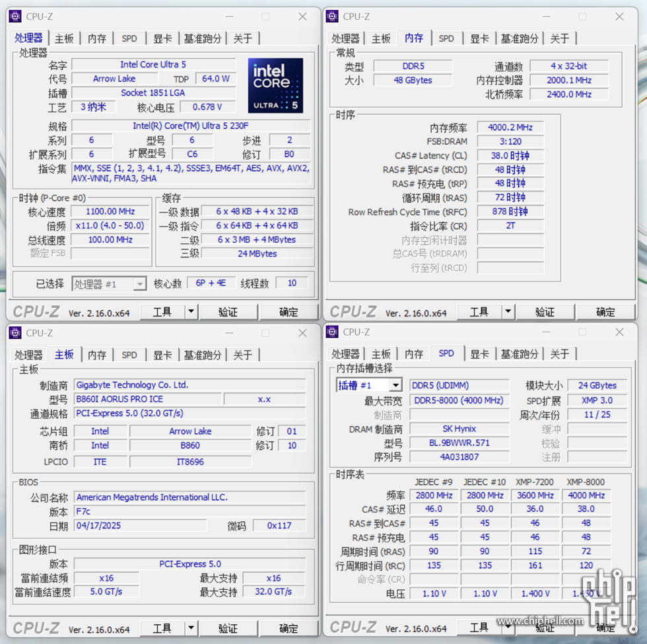Click 工具 button in the SPD window
The height and width of the screenshot is (644, 647).
[x=479, y=627]
